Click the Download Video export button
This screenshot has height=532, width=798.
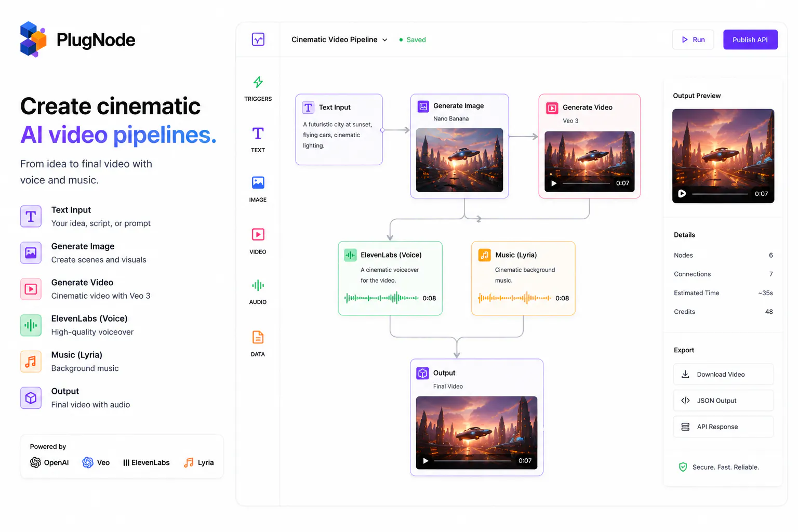pyautogui.click(x=723, y=375)
